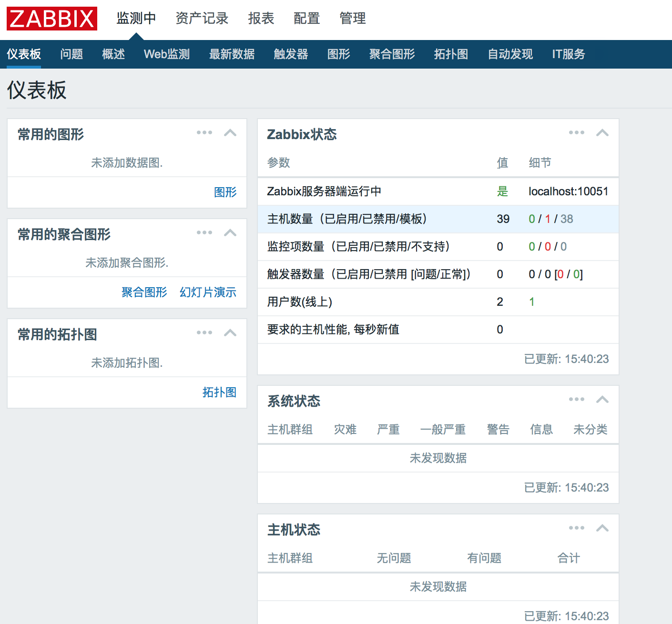
Task: Click the 仪表板 page heading
Action: click(37, 90)
